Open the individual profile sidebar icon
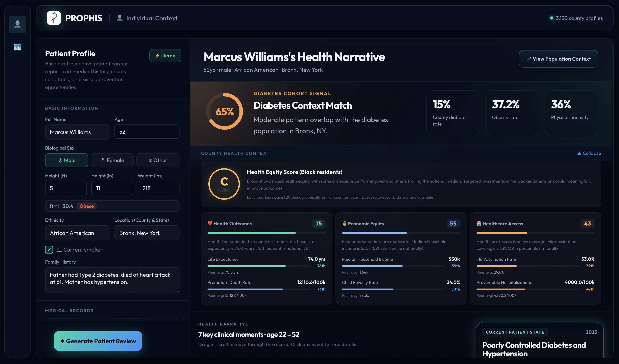619x364 pixels. coord(18,24)
